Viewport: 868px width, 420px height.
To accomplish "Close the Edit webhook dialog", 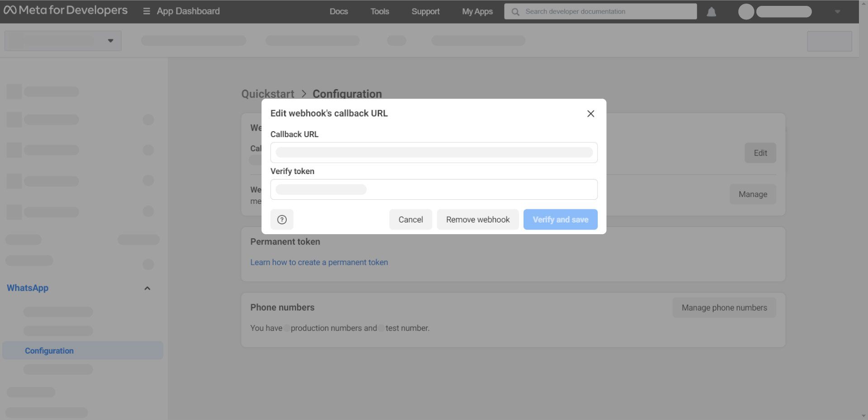I will point(590,113).
